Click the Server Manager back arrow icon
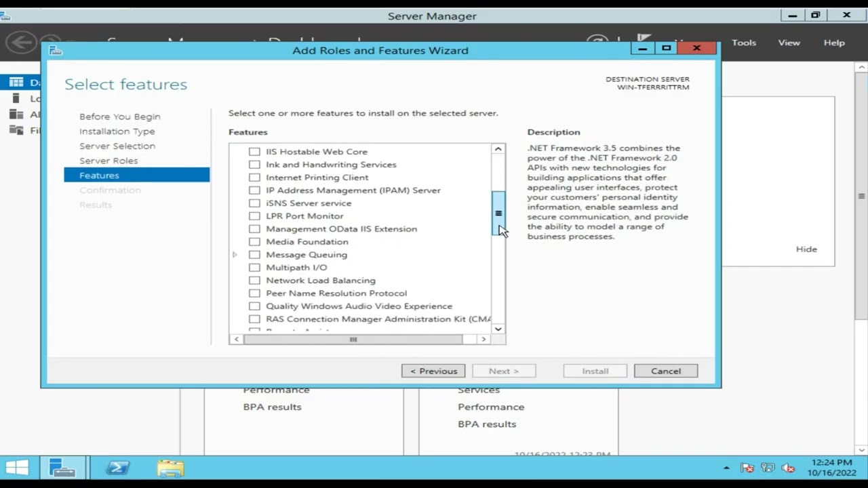The image size is (868, 488). pyautogui.click(x=20, y=42)
